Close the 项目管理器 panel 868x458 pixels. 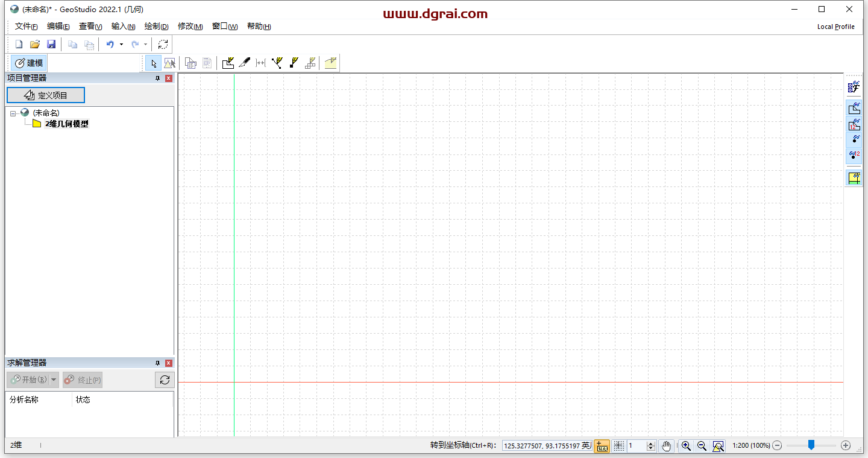point(169,78)
